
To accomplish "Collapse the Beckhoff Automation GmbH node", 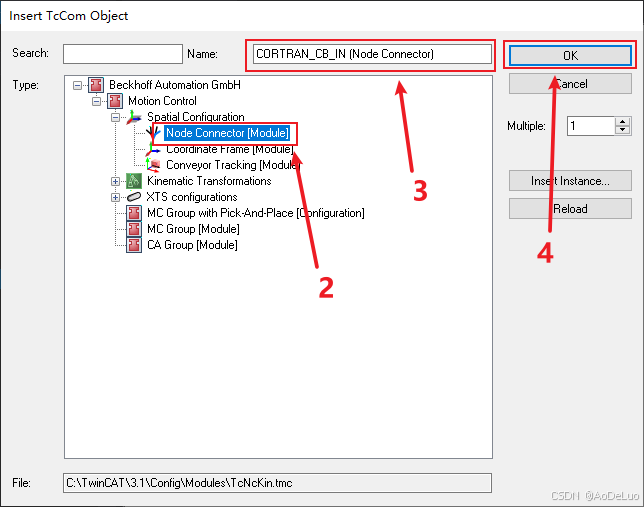I will click(x=77, y=85).
